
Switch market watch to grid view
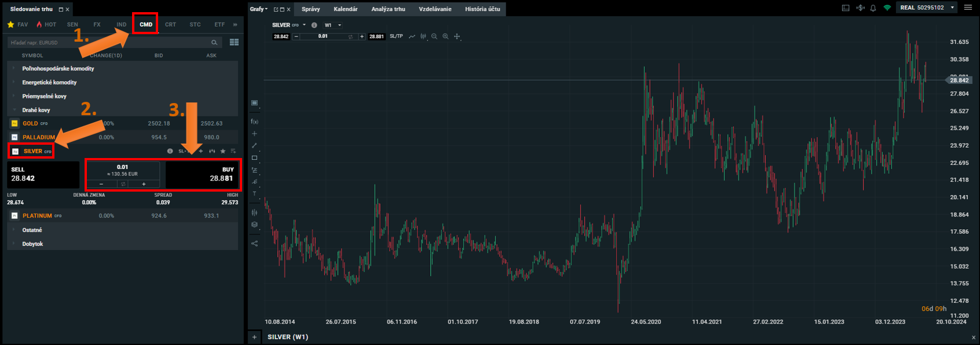[234, 42]
